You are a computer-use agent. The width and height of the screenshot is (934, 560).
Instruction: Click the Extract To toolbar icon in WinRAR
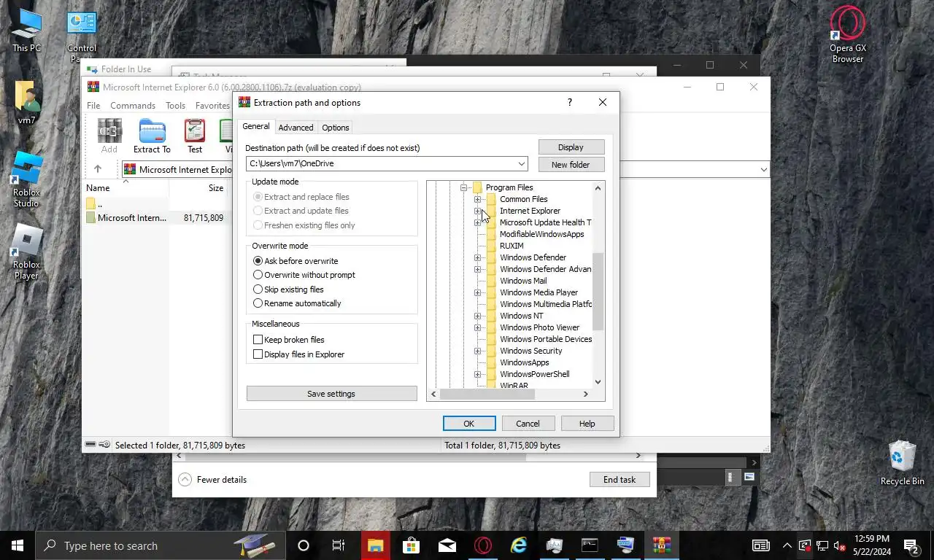point(152,136)
